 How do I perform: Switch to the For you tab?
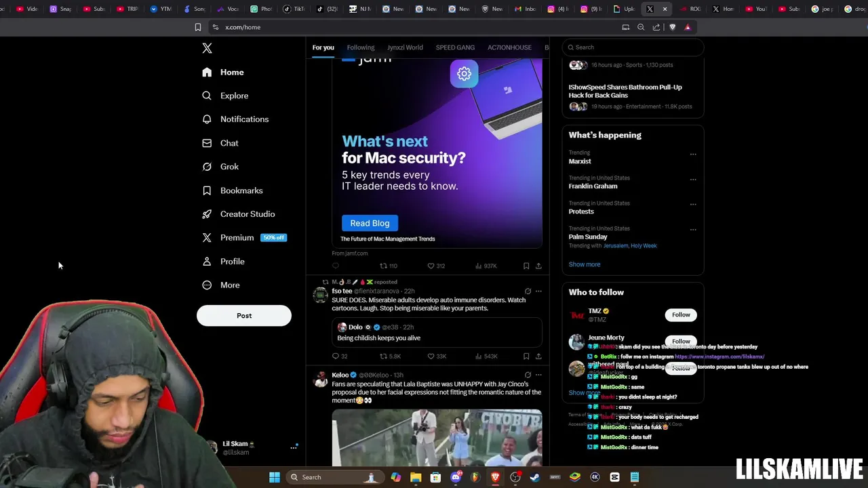pyautogui.click(x=323, y=47)
